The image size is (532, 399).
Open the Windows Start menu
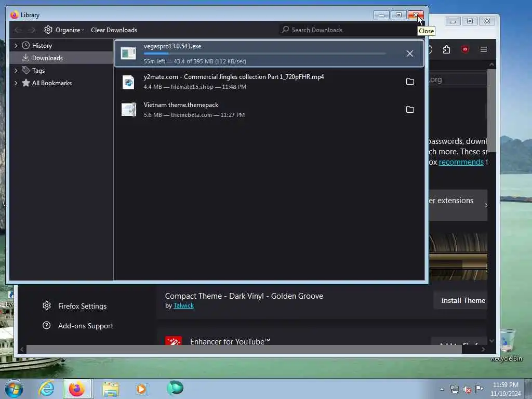[x=14, y=389]
